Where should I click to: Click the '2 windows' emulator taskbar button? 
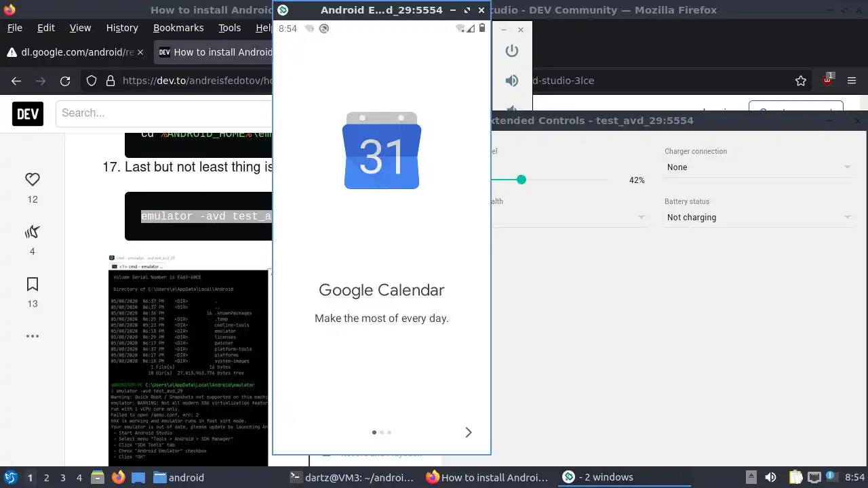[x=624, y=477]
